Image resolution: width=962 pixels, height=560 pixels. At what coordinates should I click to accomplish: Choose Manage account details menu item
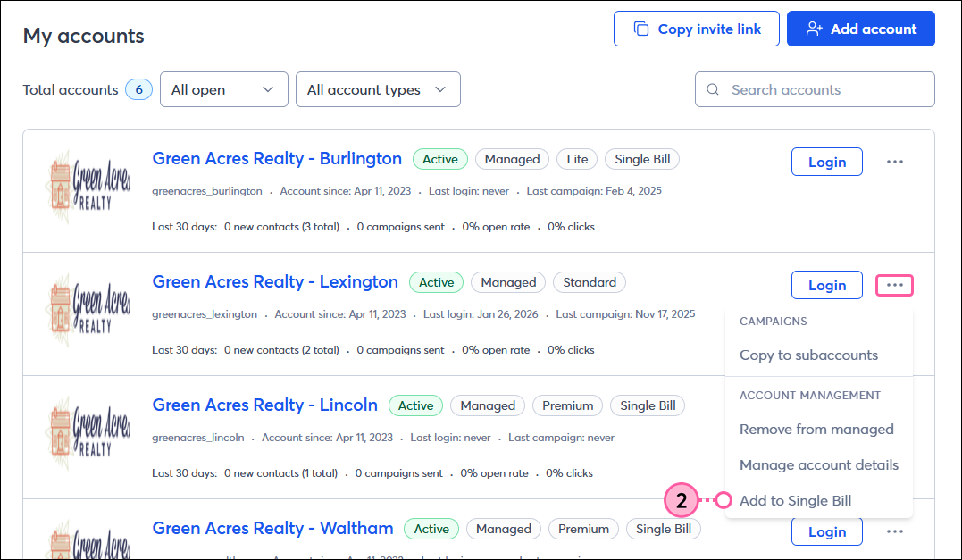coord(819,465)
